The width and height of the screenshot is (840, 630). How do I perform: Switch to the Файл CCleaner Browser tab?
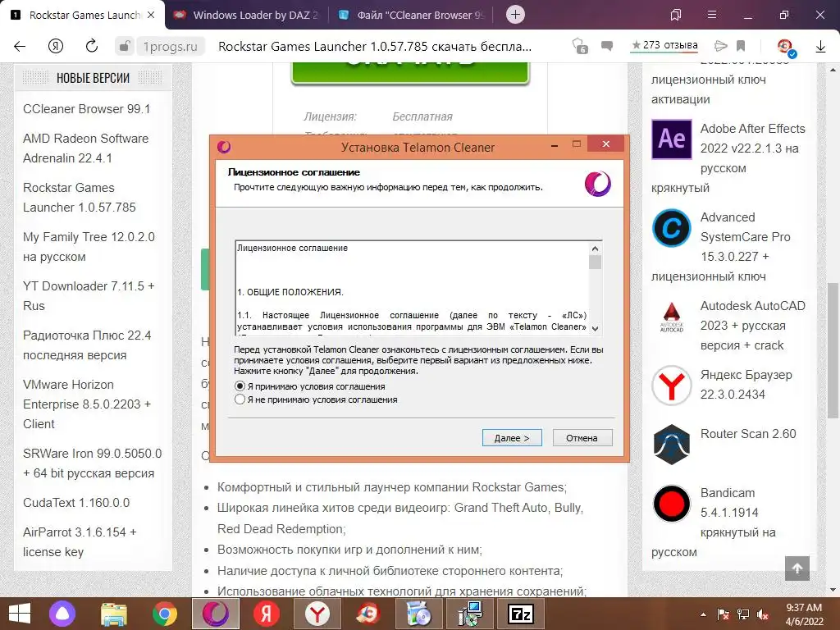[413, 15]
